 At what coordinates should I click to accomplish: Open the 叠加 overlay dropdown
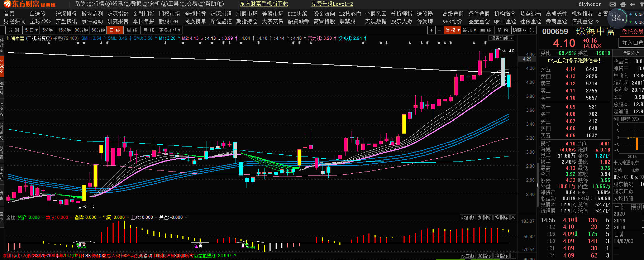pos(469,30)
